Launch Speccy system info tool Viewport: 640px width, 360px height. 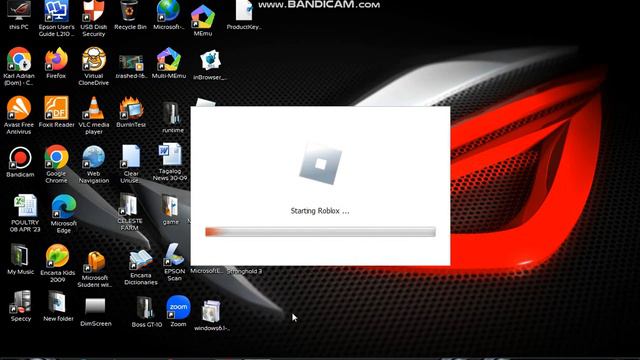pyautogui.click(x=21, y=306)
